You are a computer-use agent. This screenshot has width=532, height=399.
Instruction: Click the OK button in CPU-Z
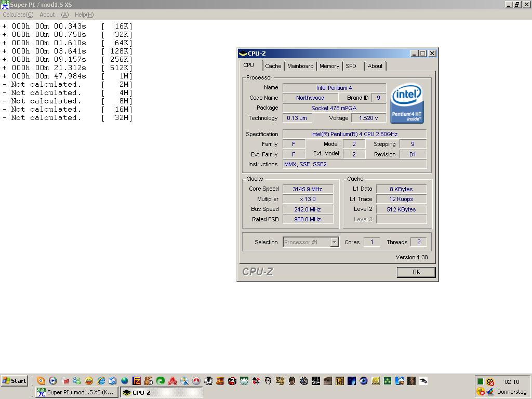416,272
